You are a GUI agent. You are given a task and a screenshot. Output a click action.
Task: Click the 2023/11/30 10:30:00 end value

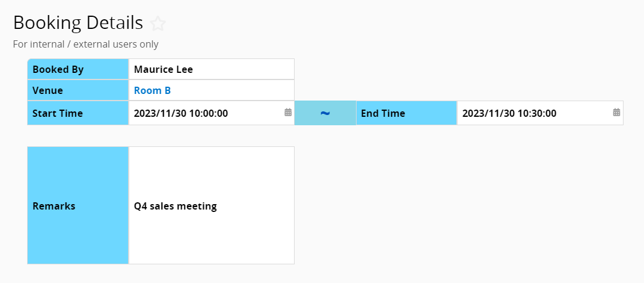pos(509,113)
